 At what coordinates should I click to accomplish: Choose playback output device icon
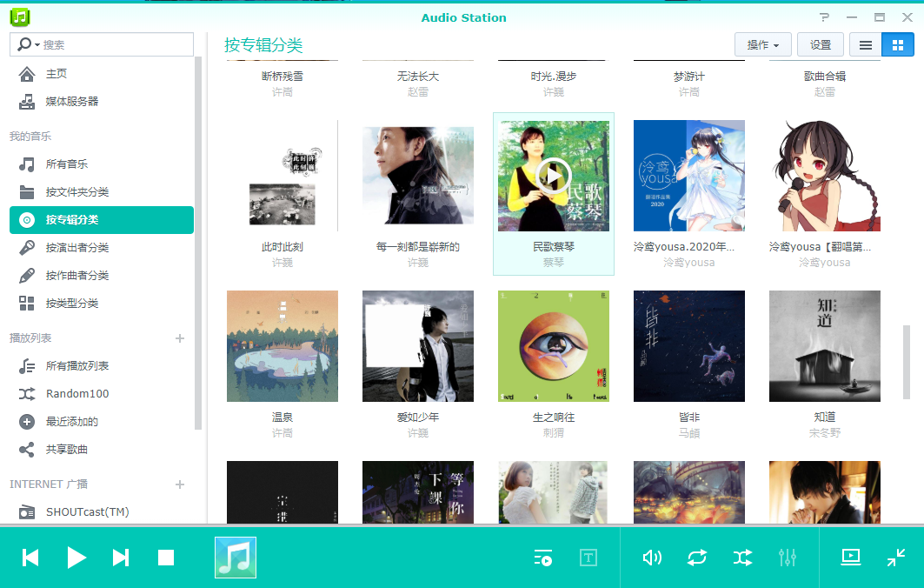(x=851, y=558)
